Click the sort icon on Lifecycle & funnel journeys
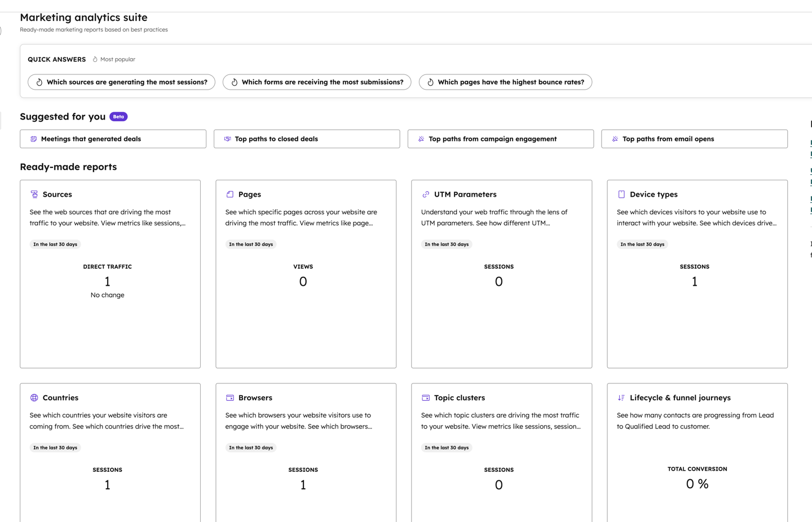The width and height of the screenshot is (812, 522). (x=621, y=397)
